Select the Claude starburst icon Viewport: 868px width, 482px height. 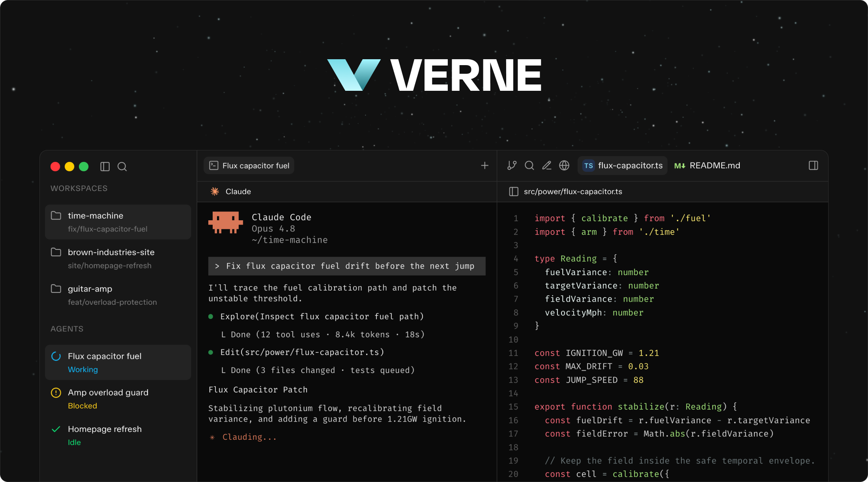coord(215,191)
